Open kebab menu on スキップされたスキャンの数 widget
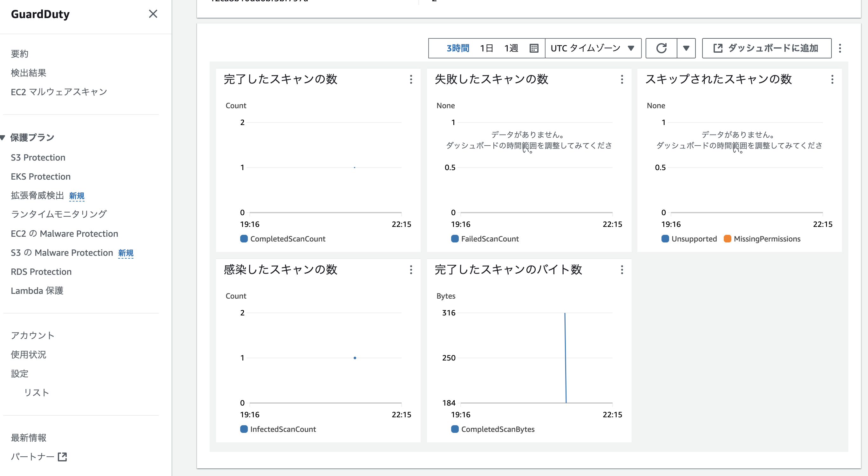Image resolution: width=868 pixels, height=476 pixels. pos(832,79)
